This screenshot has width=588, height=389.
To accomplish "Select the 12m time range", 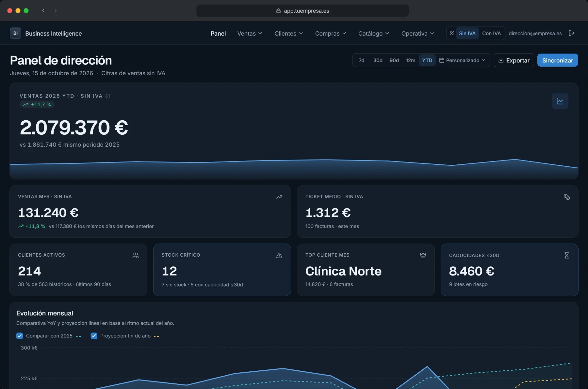I will click(411, 60).
